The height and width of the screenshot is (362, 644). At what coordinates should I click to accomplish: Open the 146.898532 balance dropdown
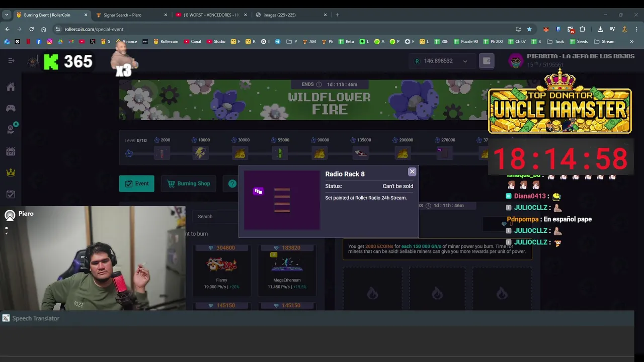tap(441, 61)
